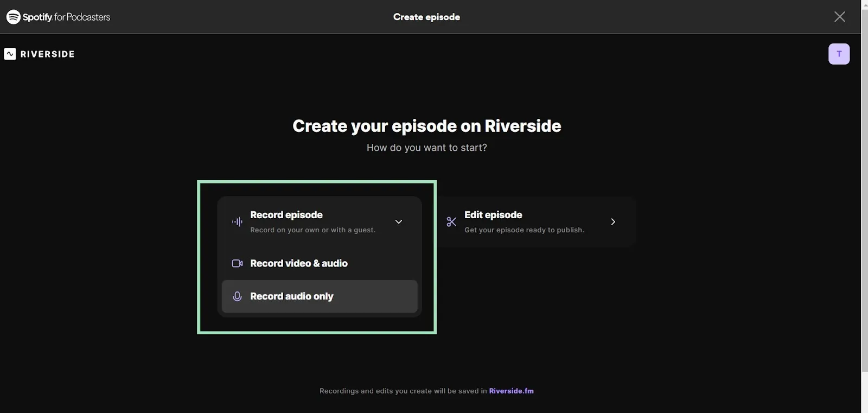Click the microphone icon for audio only

tap(237, 296)
